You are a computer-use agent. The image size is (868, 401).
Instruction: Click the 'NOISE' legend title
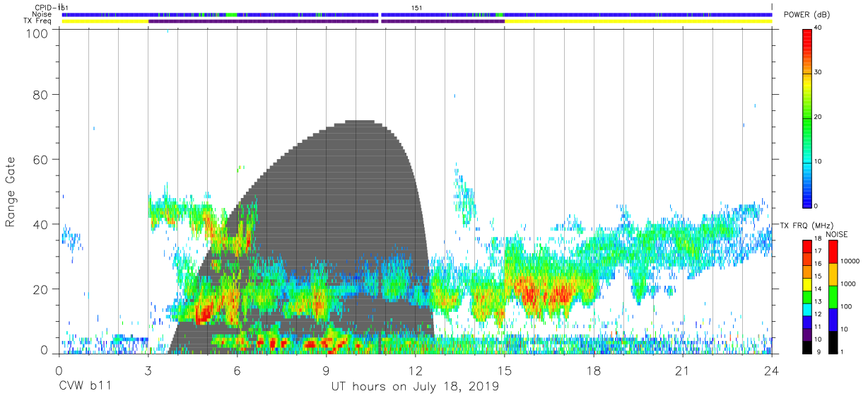click(x=836, y=234)
